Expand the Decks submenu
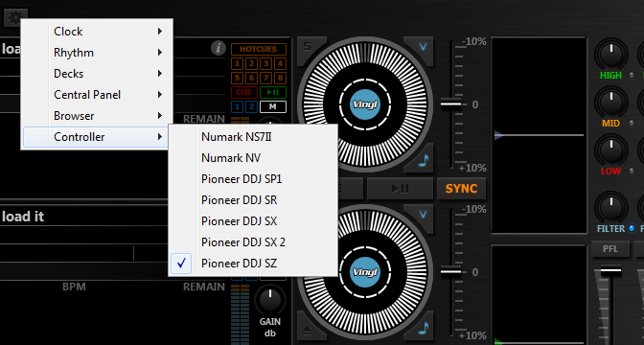The height and width of the screenshot is (345, 644). pos(97,74)
